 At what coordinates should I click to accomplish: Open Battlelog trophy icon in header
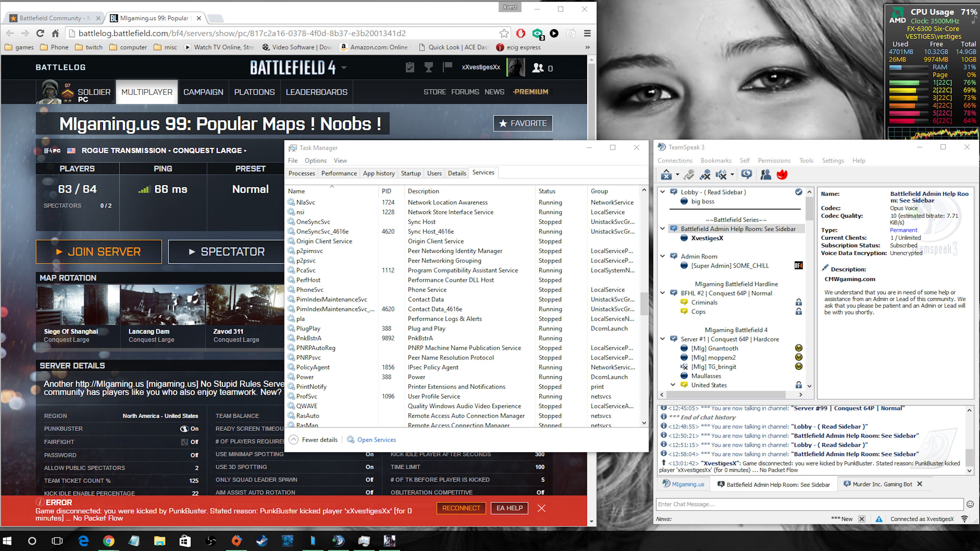coord(428,67)
